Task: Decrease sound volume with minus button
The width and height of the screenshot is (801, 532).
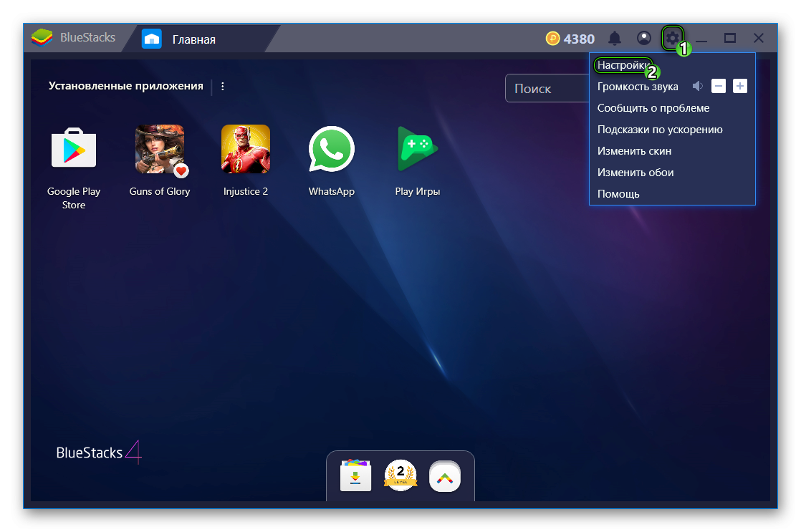Action: point(718,87)
